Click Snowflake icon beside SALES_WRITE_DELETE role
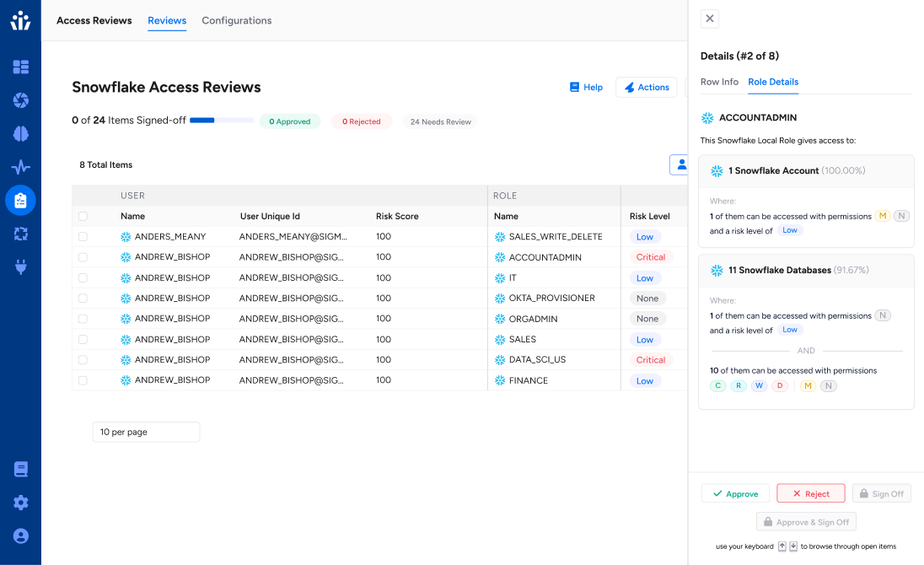 pos(500,237)
